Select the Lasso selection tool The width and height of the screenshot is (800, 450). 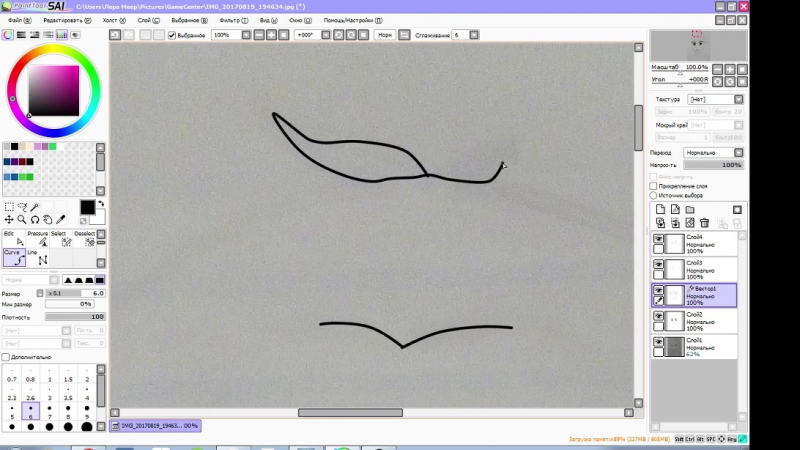(x=21, y=207)
